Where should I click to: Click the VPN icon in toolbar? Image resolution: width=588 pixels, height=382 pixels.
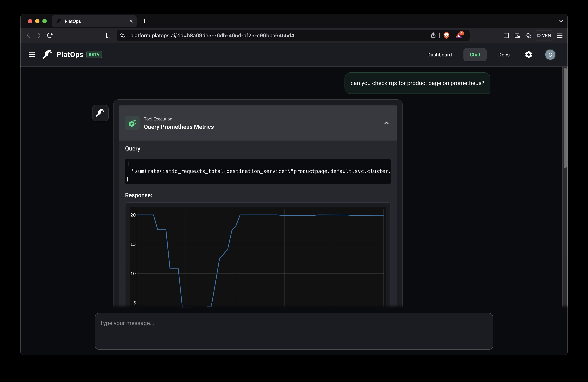[544, 35]
